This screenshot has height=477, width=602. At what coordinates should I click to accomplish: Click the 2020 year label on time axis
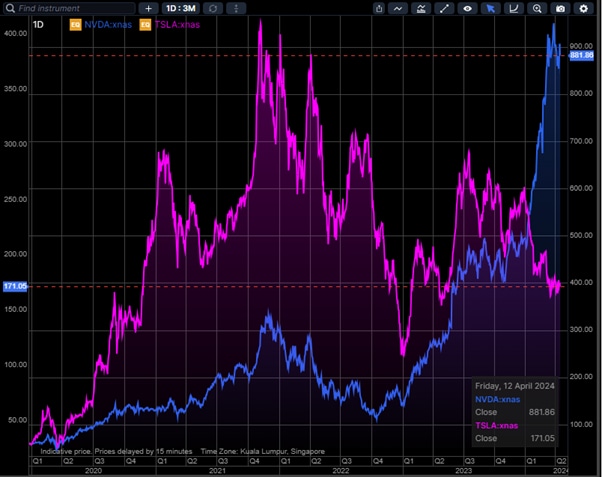[x=93, y=471]
